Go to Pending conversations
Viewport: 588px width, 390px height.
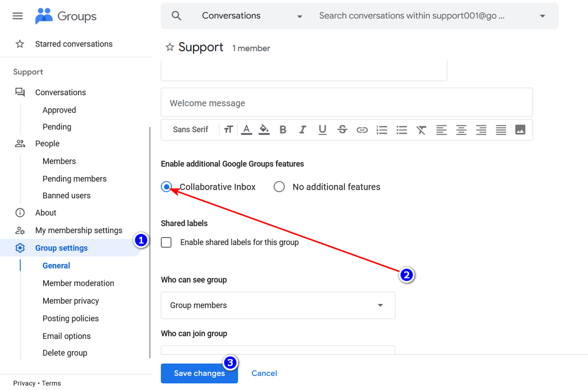[x=57, y=127]
